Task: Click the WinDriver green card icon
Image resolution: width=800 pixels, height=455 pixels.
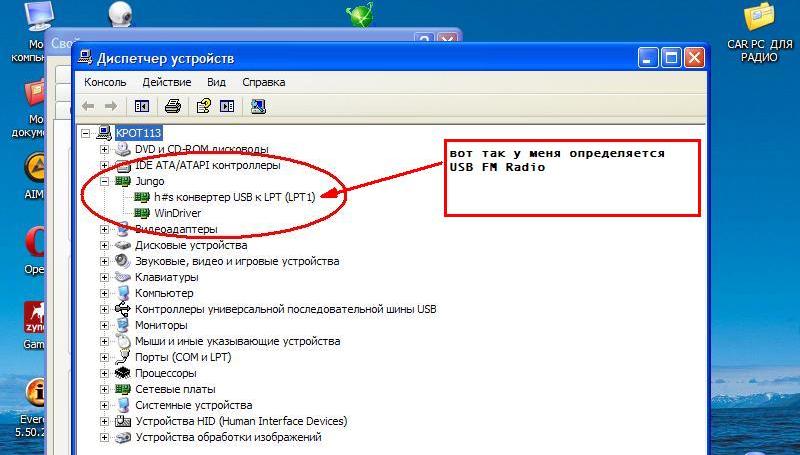Action: coord(142,213)
